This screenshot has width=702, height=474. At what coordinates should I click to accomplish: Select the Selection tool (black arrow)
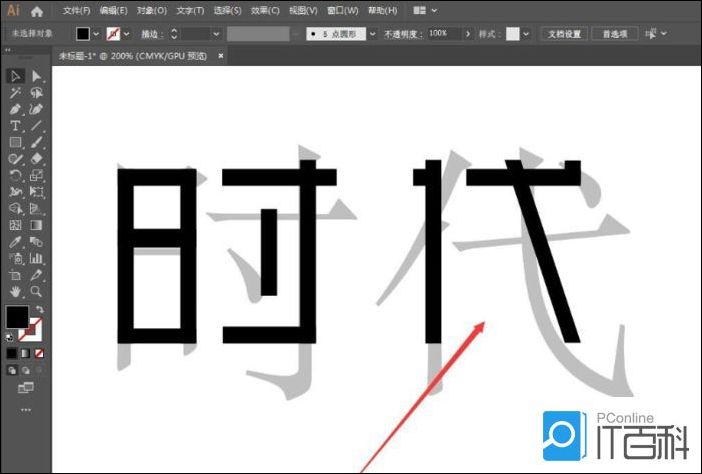pyautogui.click(x=15, y=76)
